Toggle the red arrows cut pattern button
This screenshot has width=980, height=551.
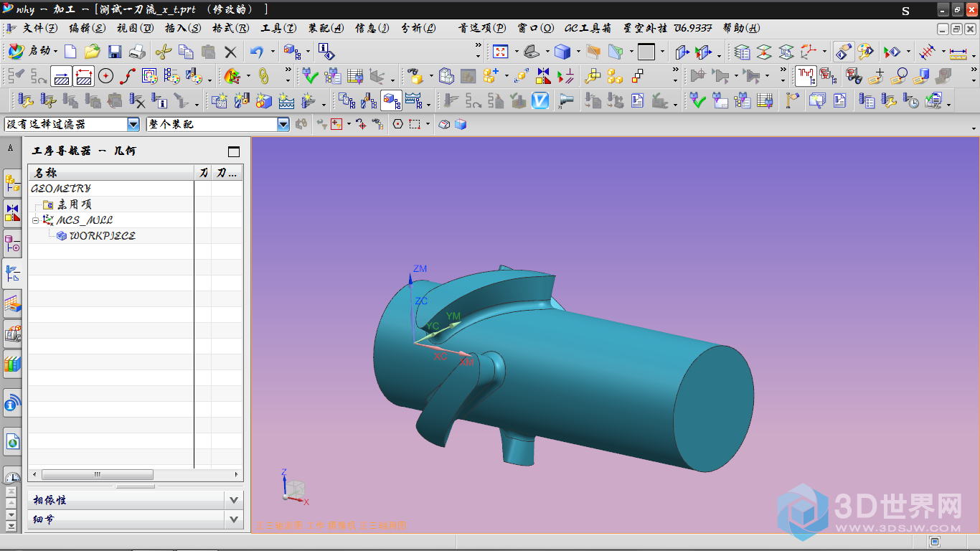click(84, 76)
